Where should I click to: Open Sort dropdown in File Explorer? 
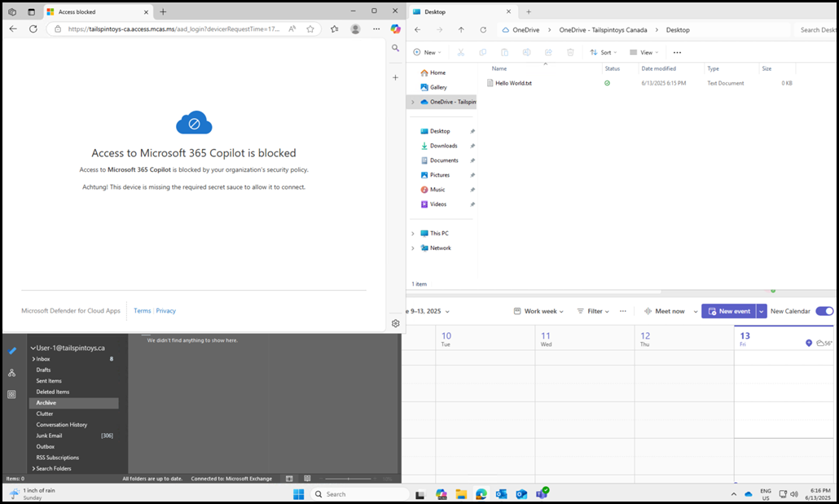(x=604, y=52)
